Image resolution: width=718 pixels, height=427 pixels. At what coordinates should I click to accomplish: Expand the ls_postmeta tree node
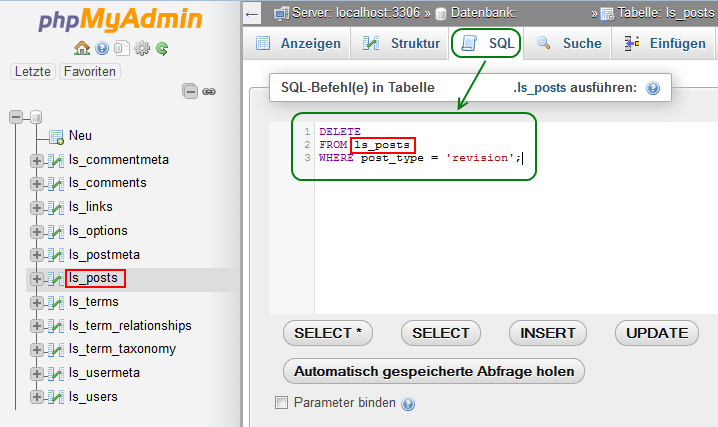[x=37, y=255]
